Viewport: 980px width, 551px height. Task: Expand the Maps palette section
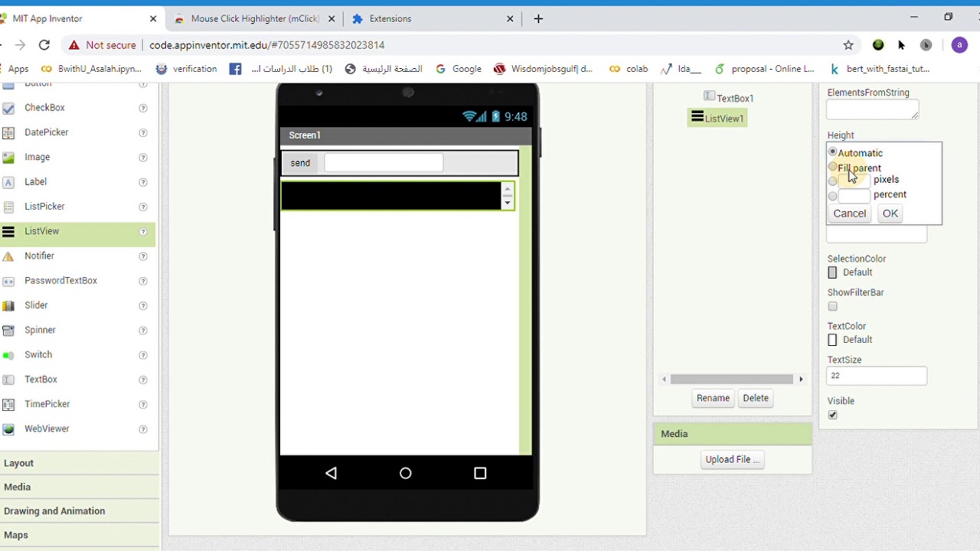pyautogui.click(x=80, y=535)
